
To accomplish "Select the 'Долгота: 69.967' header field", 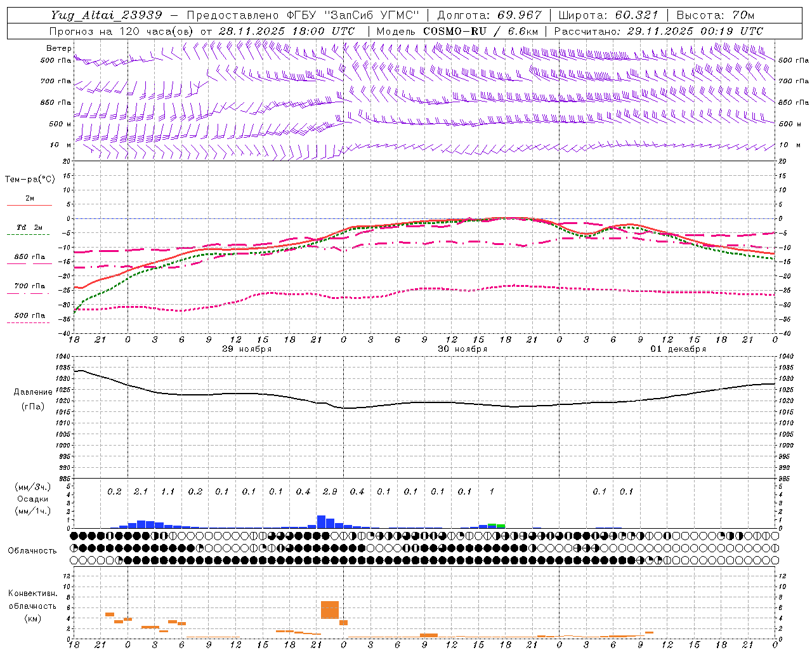I will click(x=490, y=15).
